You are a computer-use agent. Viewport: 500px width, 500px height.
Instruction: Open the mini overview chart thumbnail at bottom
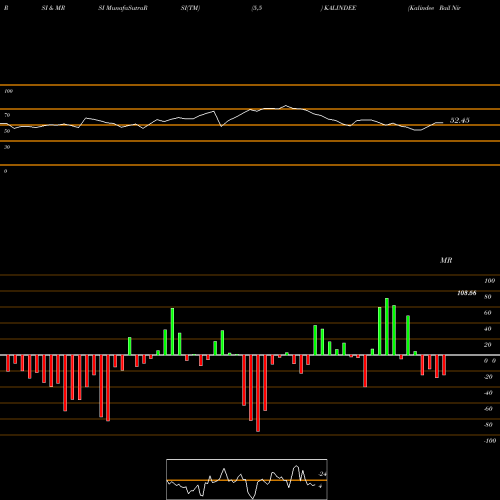tap(247, 479)
